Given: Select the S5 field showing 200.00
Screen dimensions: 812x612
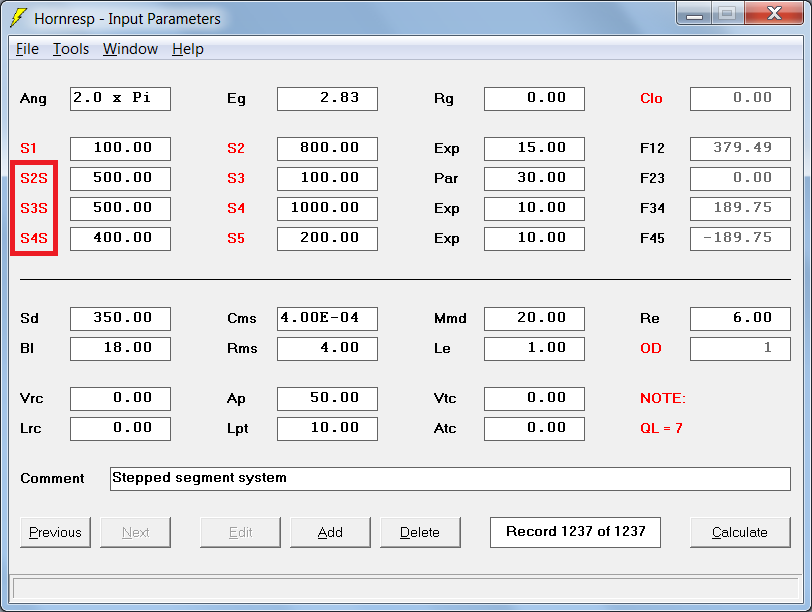Looking at the screenshot, I should click(x=327, y=239).
